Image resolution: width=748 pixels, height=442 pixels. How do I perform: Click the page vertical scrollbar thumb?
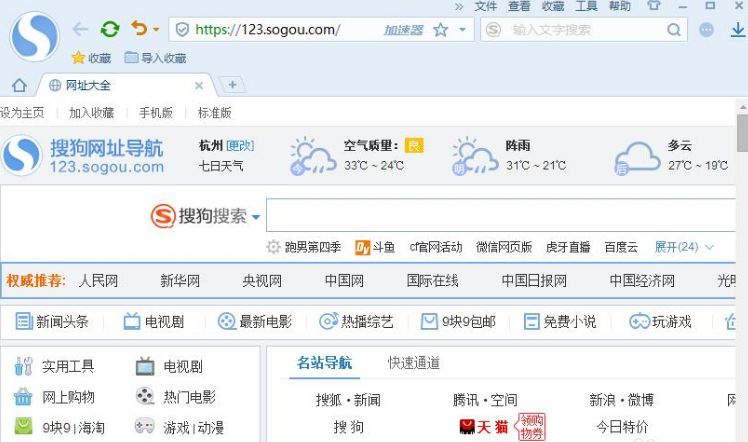(x=742, y=133)
